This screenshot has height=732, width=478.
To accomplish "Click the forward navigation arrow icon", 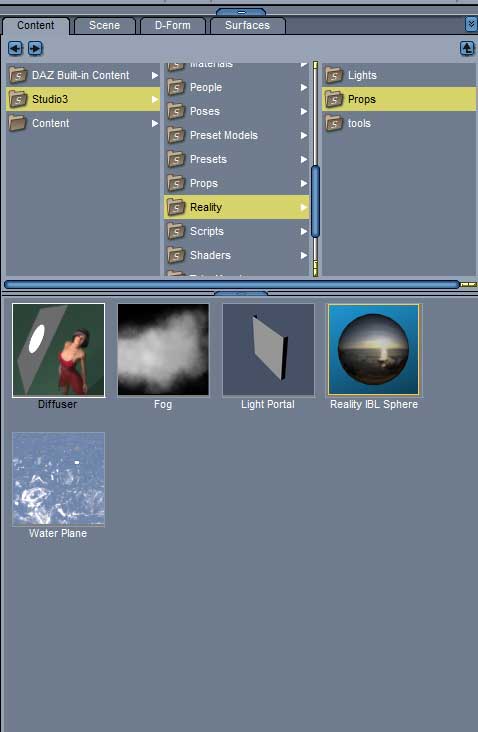I will point(35,48).
